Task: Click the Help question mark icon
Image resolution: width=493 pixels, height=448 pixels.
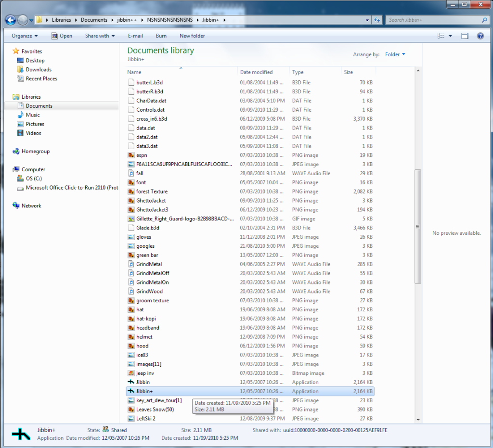Action: click(x=480, y=36)
